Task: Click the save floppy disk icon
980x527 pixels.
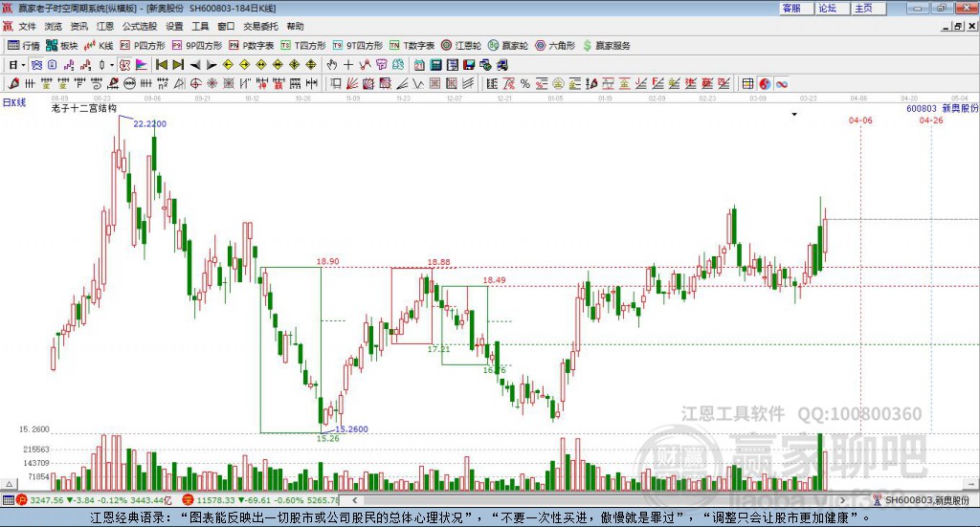Action: pos(469,65)
